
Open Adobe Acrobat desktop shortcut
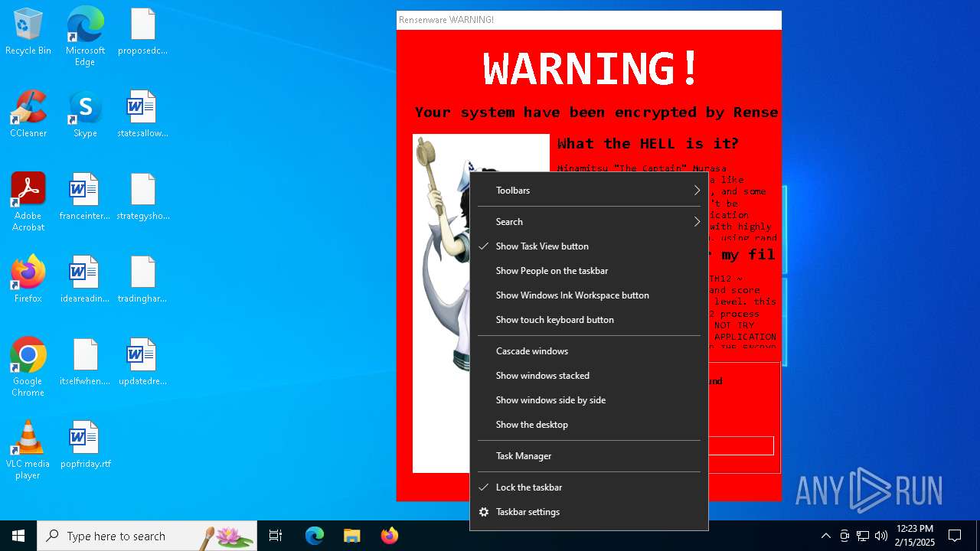click(x=28, y=202)
